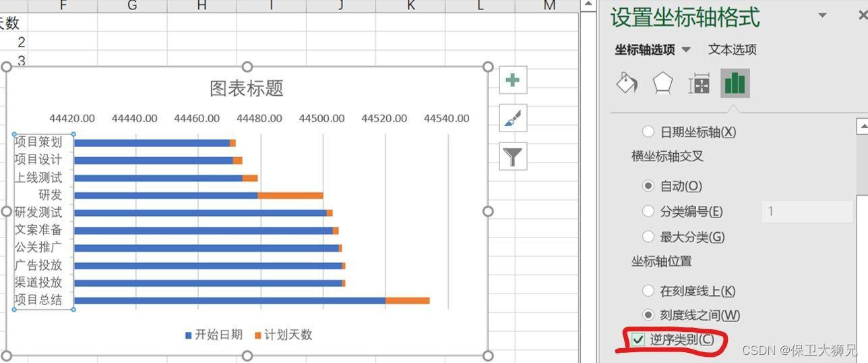Image resolution: width=868 pixels, height=363 pixels.
Task: Click 渠道投放 category label
Action: click(38, 283)
